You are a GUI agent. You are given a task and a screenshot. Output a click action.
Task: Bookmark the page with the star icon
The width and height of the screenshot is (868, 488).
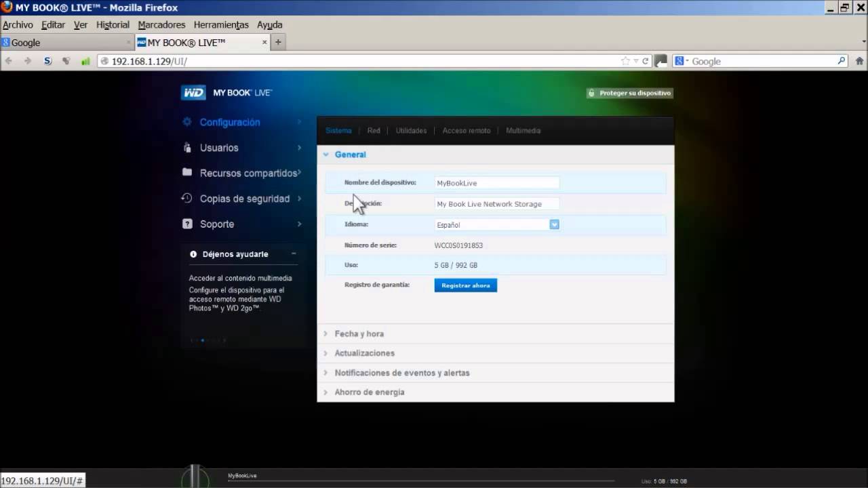pyautogui.click(x=625, y=61)
